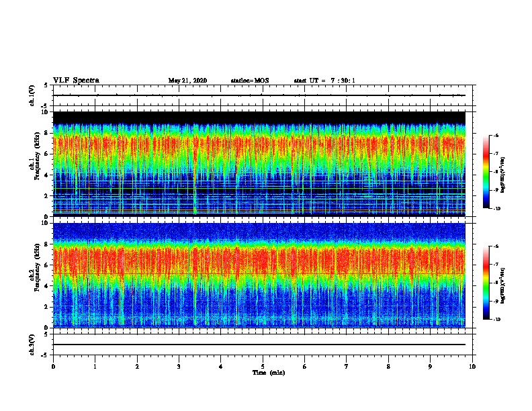Click the '7' tick on the time axis
532x411 pixels.
(347, 367)
